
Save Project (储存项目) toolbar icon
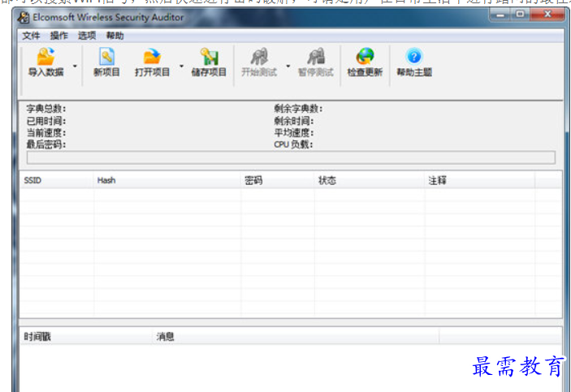pyautogui.click(x=209, y=62)
